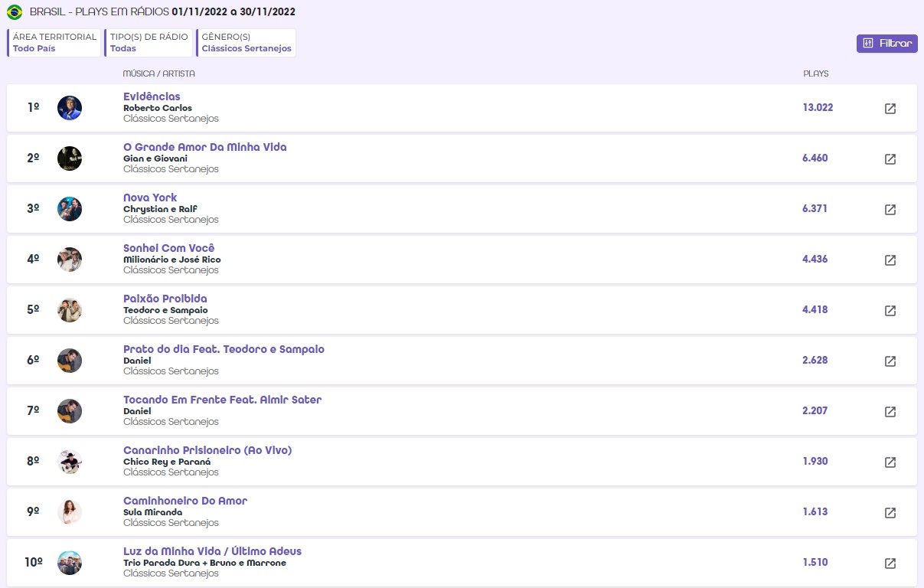Click artist name Roberto Carlos
Screen dimensions: 924x588
click(x=158, y=108)
